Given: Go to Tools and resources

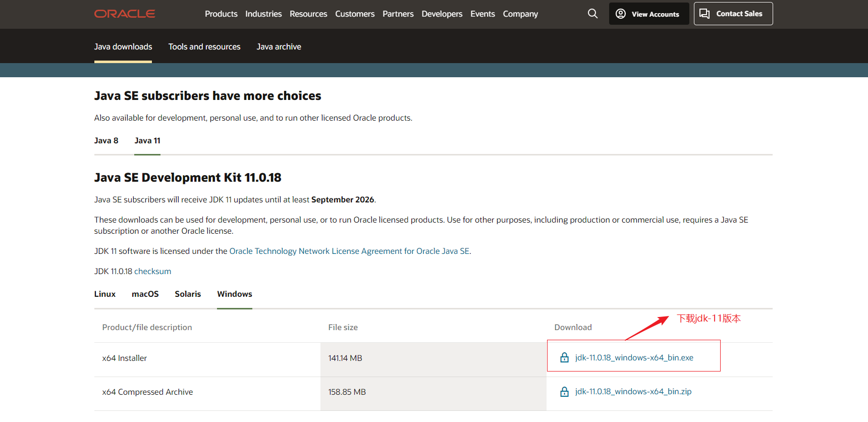Looking at the screenshot, I should pos(204,46).
